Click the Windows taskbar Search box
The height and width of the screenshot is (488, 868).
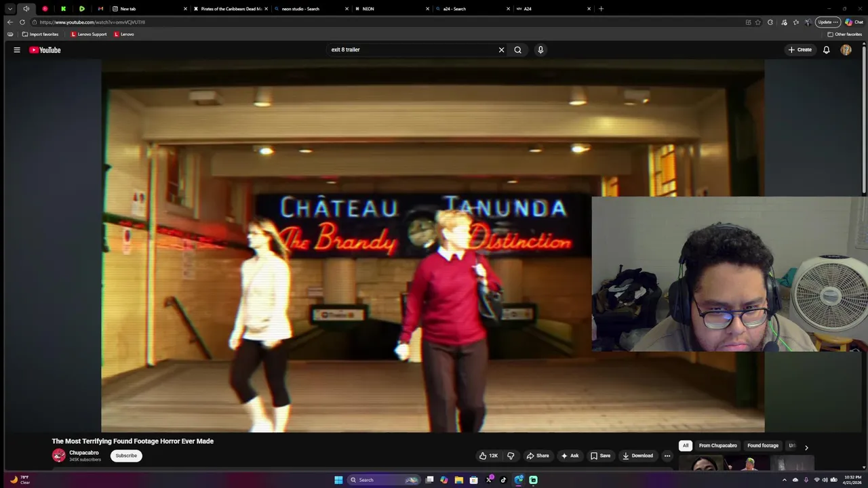tap(383, 480)
